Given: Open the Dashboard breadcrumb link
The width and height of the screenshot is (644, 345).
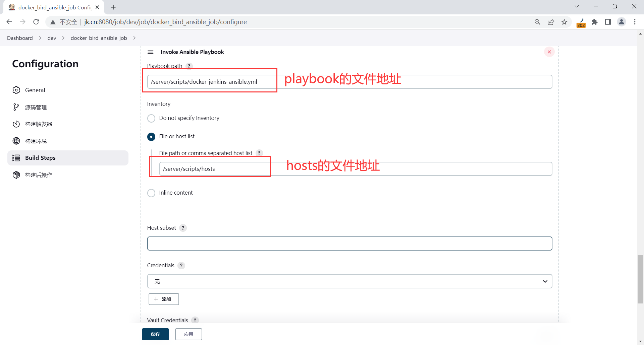Looking at the screenshot, I should [x=20, y=38].
